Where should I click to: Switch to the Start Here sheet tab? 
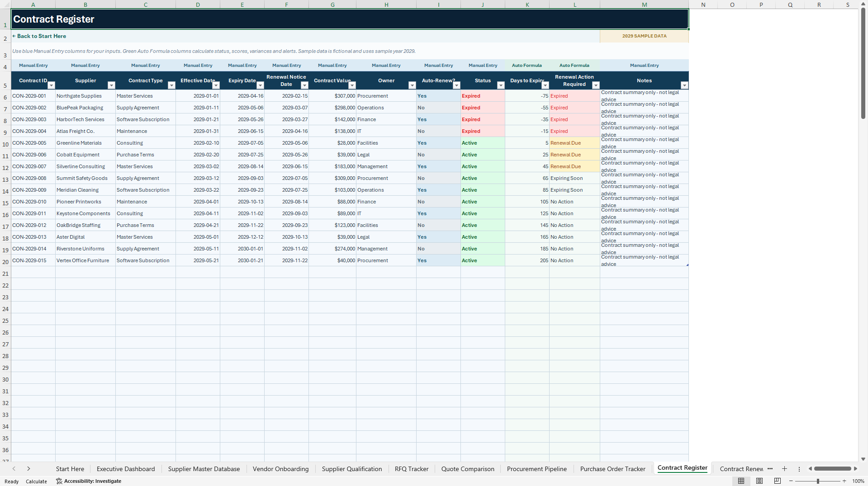click(70, 469)
